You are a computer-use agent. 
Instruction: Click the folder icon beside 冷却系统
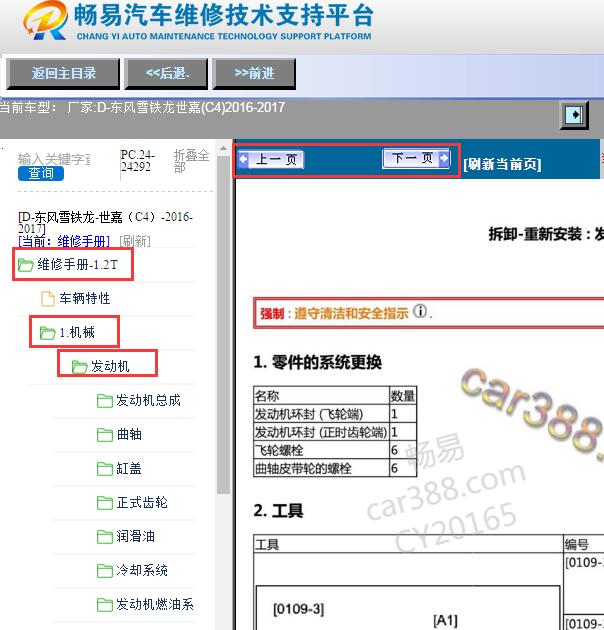click(104, 571)
